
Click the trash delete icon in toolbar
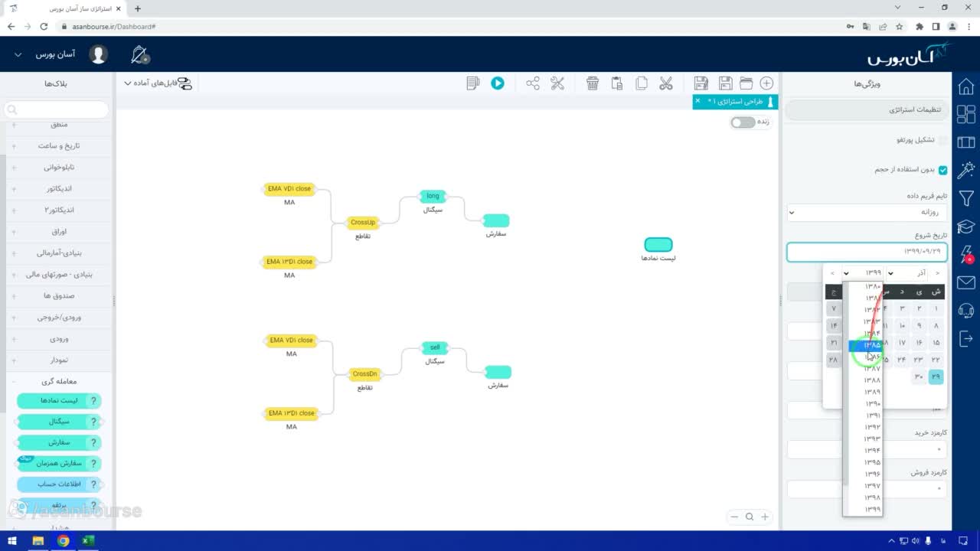point(593,83)
